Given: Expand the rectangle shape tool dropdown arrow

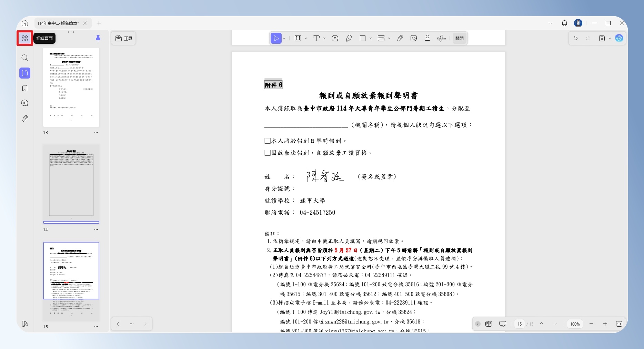Looking at the screenshot, I should (x=371, y=38).
